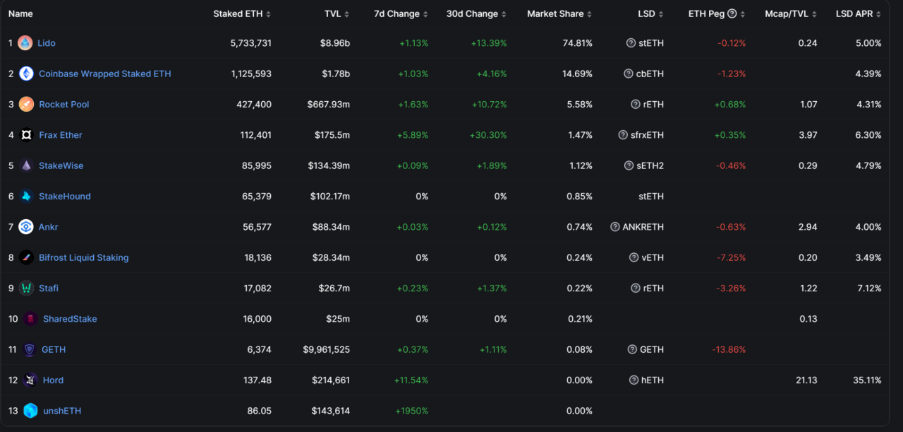Image resolution: width=903 pixels, height=432 pixels.
Task: Open the GETH protocol name link
Action: [x=54, y=350]
